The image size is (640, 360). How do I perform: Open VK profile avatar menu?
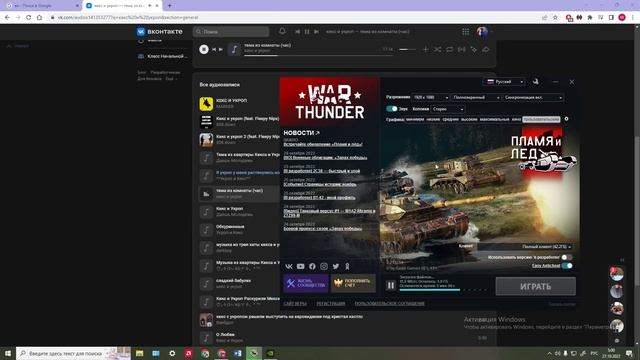pos(483,31)
